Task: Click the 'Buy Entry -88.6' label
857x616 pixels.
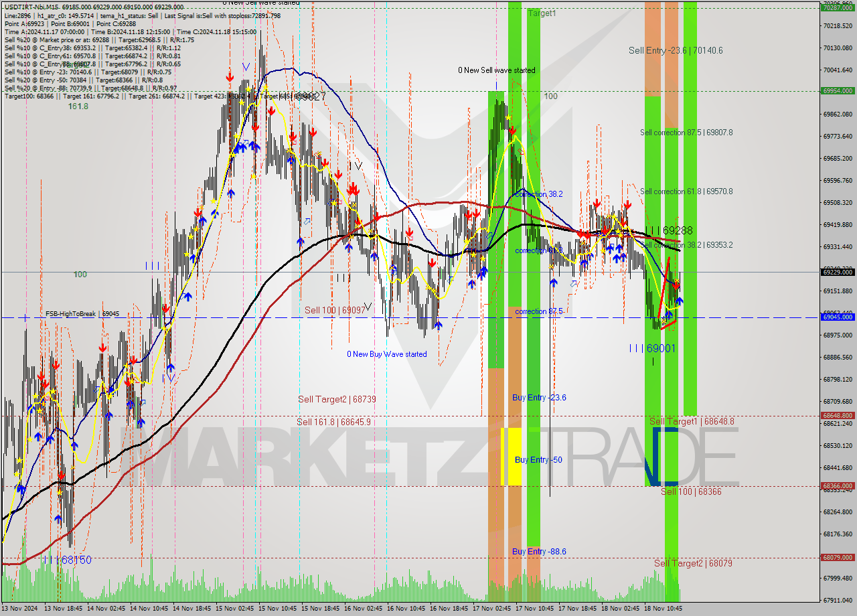Action: click(539, 552)
